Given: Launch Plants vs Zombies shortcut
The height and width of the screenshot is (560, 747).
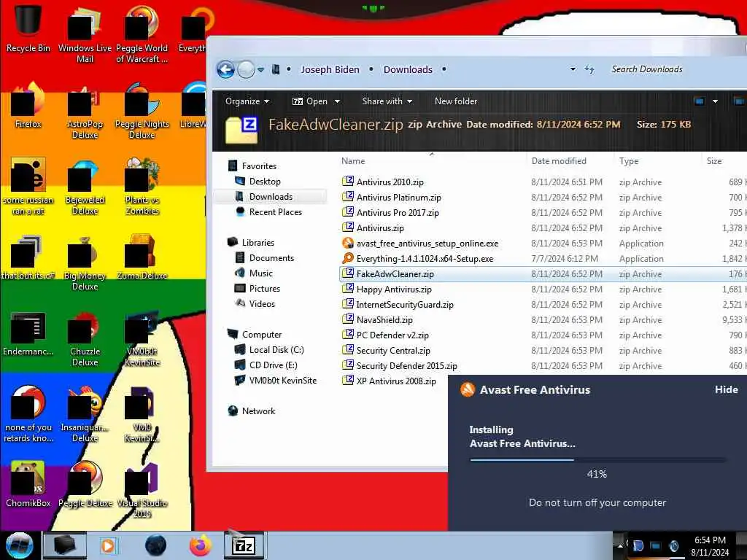Looking at the screenshot, I should click(142, 187).
